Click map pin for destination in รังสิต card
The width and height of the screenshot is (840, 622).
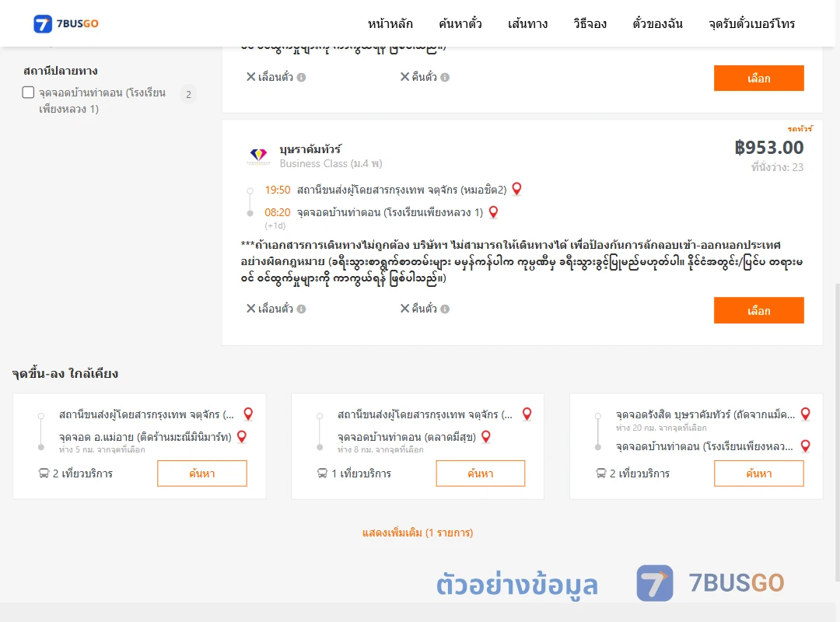tap(805, 446)
